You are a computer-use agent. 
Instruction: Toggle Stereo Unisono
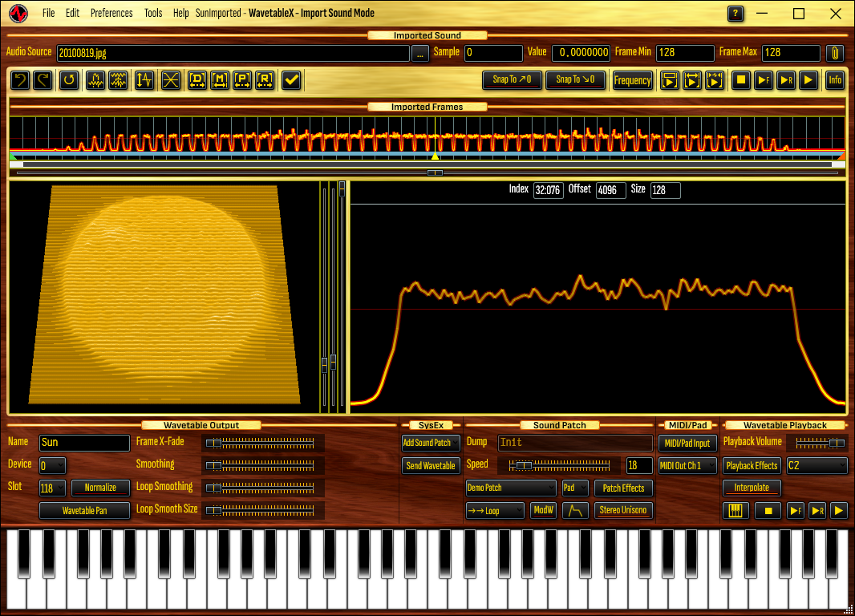622,510
